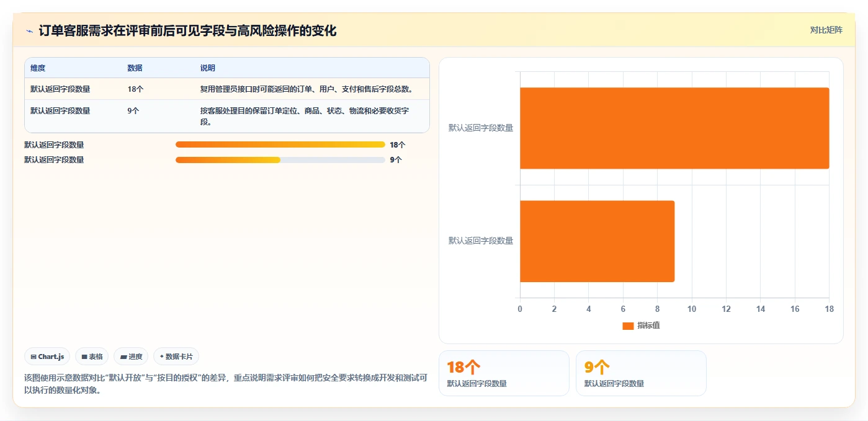
Task: Toggle the 指标值 legend color swatch
Action: tap(628, 326)
